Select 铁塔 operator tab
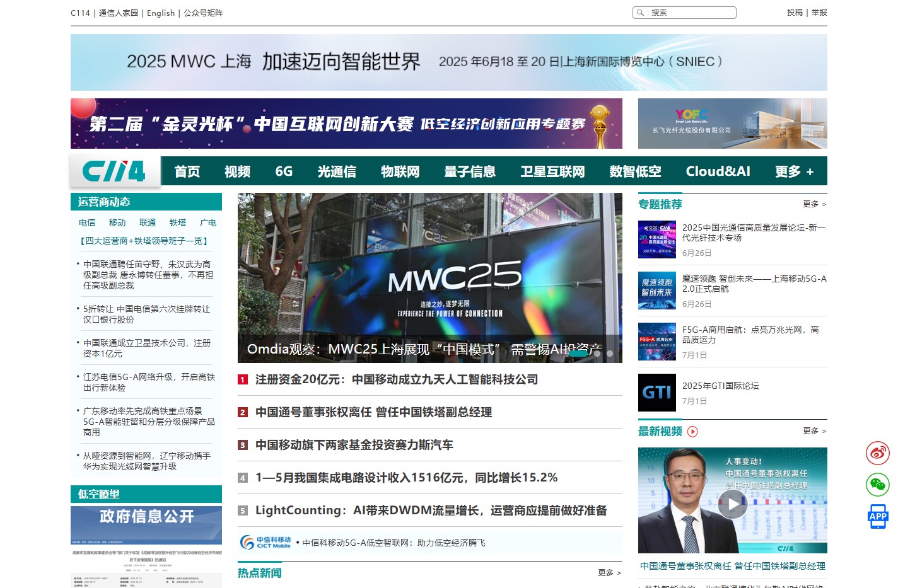 [x=178, y=222]
